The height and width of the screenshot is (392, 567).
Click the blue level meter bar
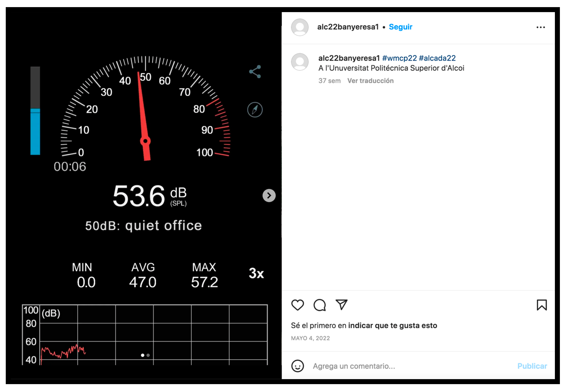click(35, 132)
